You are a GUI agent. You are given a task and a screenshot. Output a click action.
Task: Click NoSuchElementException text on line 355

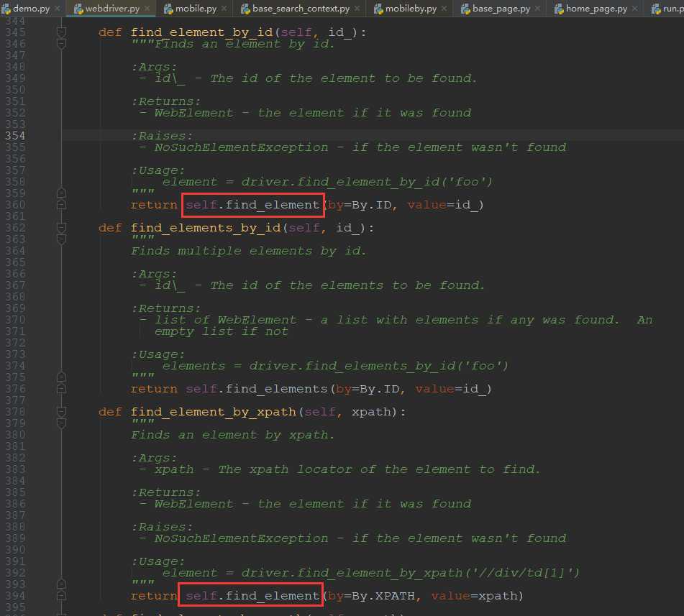coord(241,147)
